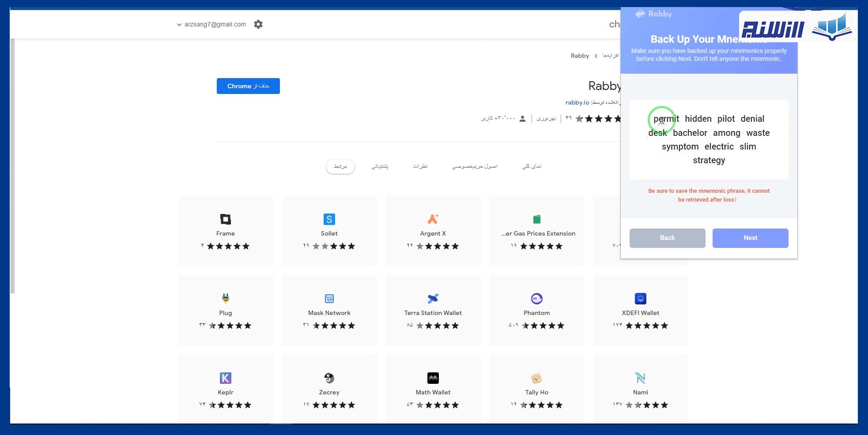Select the مرتبط tab
The width and height of the screenshot is (868, 435).
point(340,166)
